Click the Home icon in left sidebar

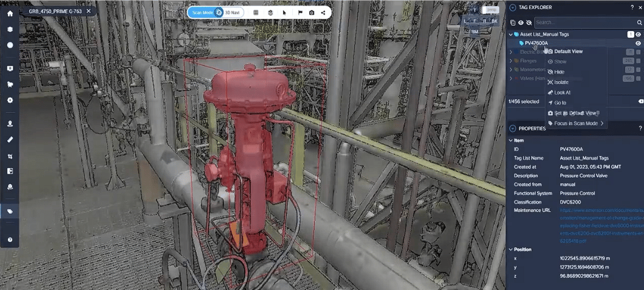pos(10,13)
